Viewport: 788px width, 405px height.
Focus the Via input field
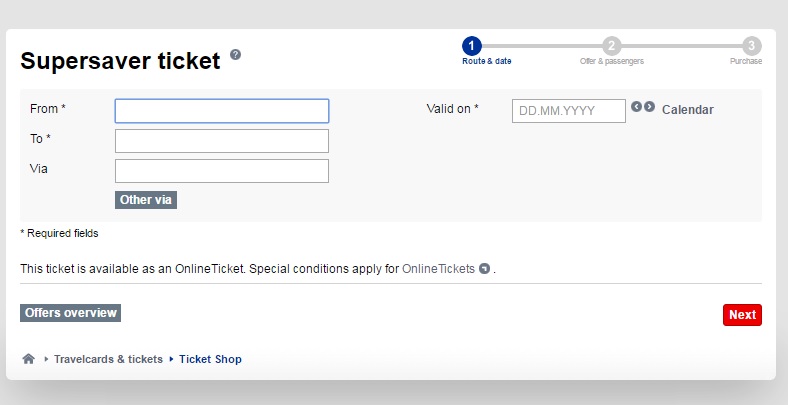click(222, 171)
